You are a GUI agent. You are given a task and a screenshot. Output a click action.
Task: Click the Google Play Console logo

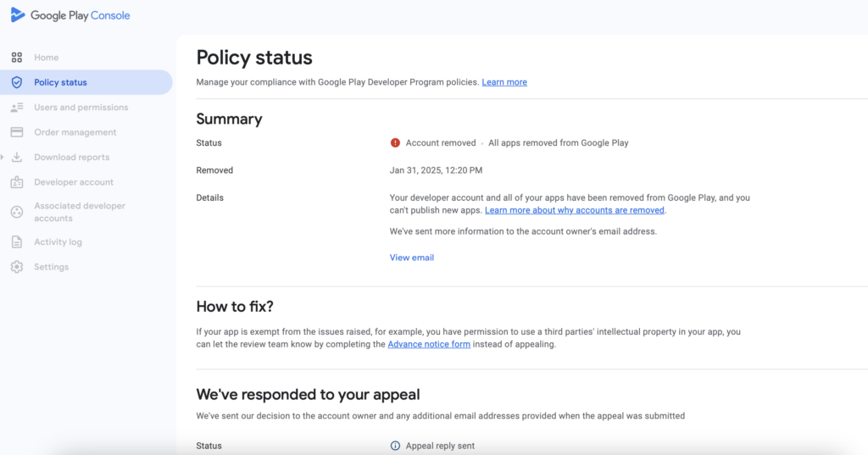tap(18, 15)
